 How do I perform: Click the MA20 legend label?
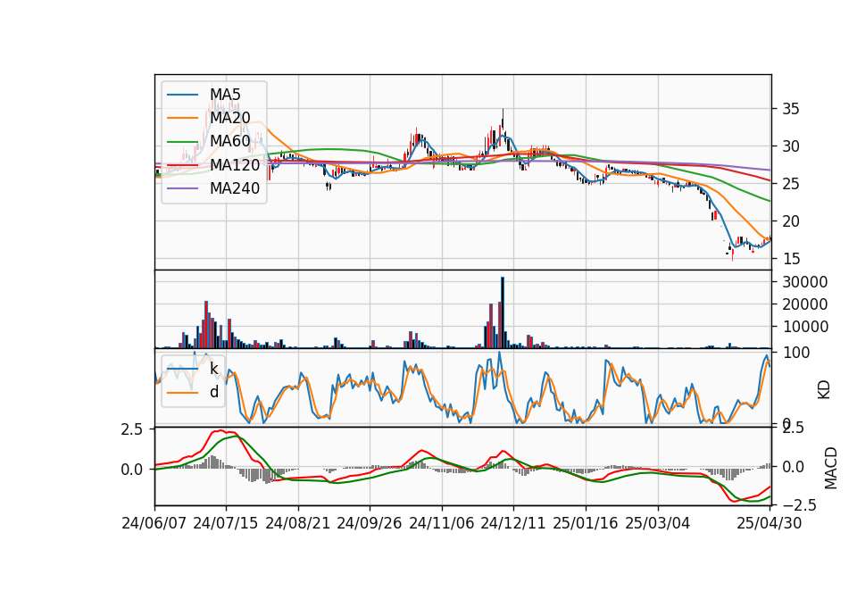(x=229, y=118)
